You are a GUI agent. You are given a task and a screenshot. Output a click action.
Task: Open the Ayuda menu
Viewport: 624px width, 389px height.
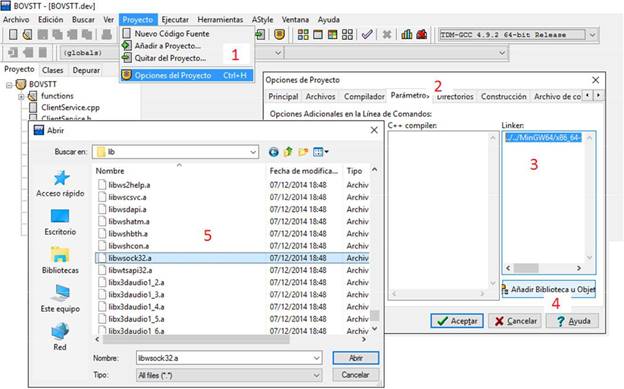[x=329, y=20]
